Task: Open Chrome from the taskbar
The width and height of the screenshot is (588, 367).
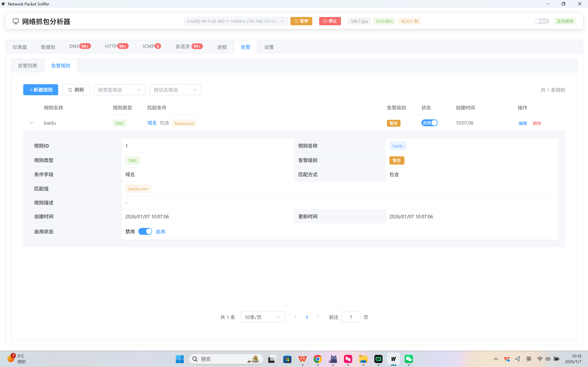Action: coord(318,359)
